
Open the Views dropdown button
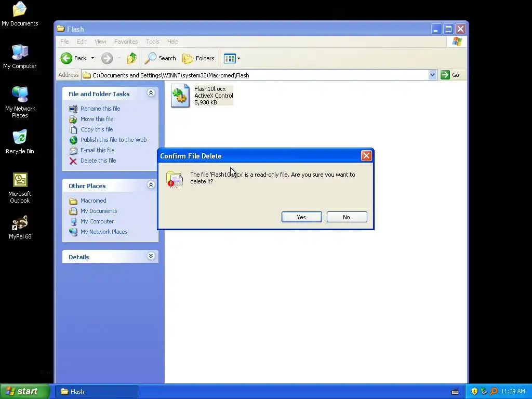coord(232,58)
